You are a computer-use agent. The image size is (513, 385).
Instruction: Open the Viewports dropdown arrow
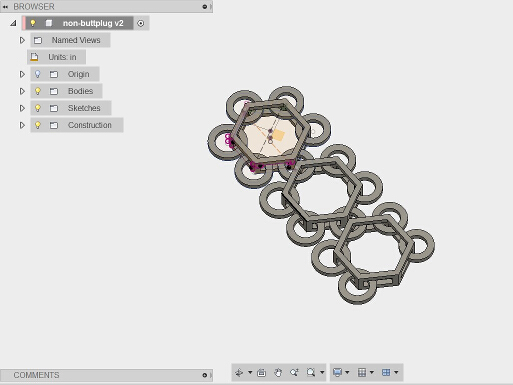396,372
